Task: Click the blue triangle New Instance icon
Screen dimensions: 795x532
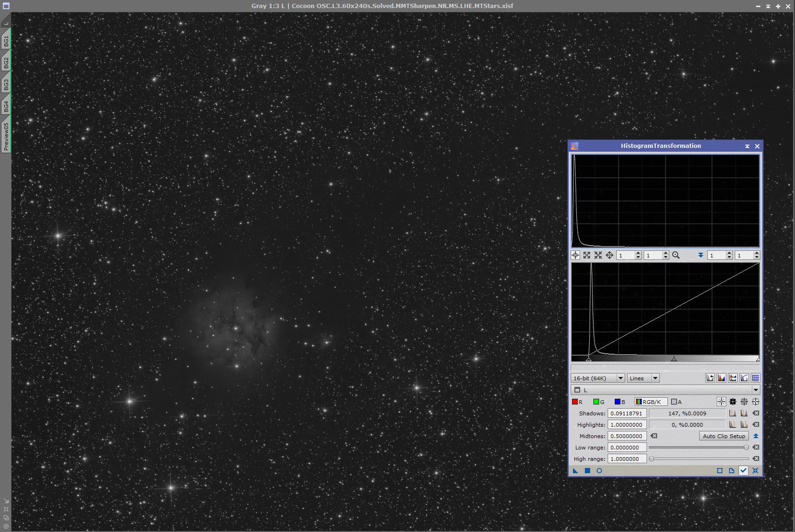Action: click(x=575, y=471)
